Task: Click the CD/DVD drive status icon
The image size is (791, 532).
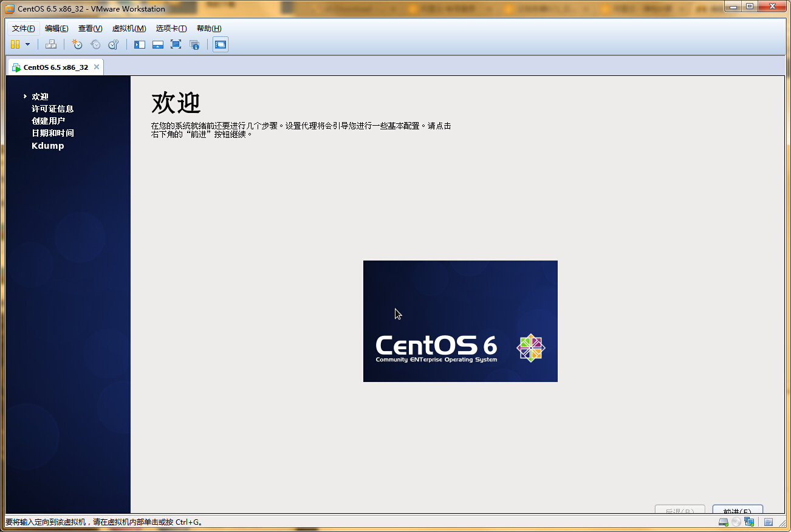Action: click(x=736, y=522)
